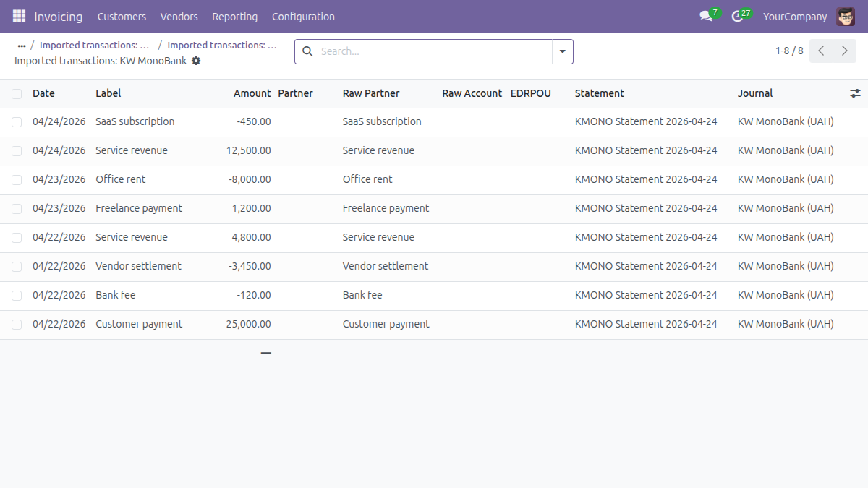
Task: Click the current breadcrumb title KW MonoBank
Action: [101, 61]
